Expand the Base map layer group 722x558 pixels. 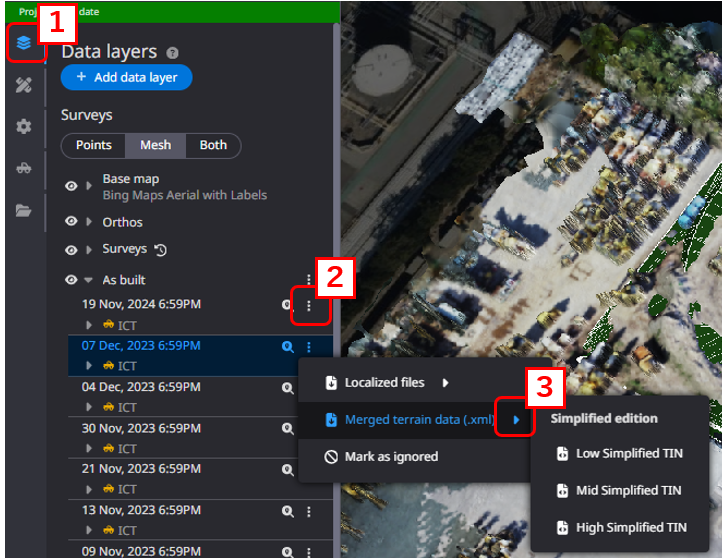(x=89, y=186)
